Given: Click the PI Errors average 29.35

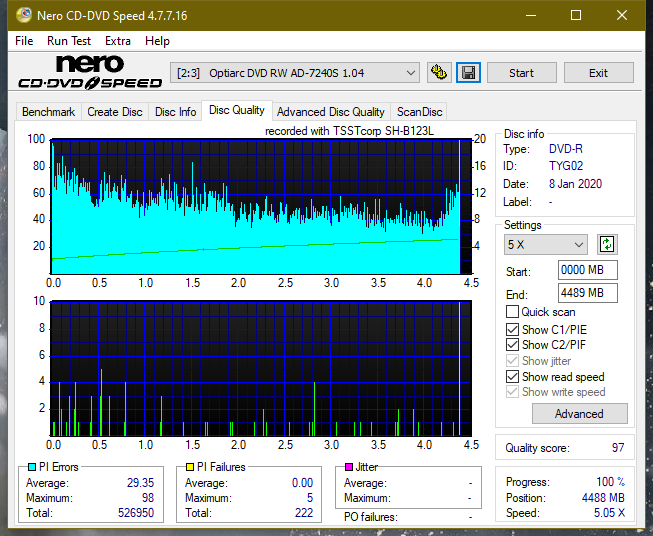Looking at the screenshot, I should [140, 483].
